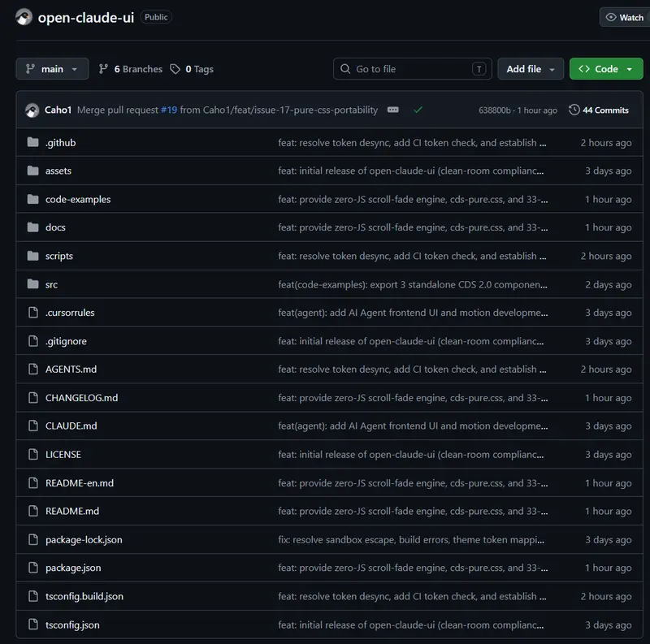
Task: Open the README-en.md file
Action: [80, 483]
